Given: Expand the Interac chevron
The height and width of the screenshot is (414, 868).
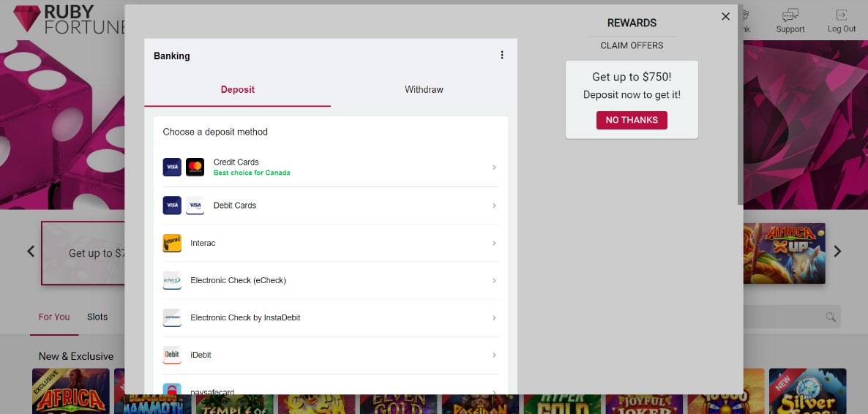Looking at the screenshot, I should click(494, 243).
